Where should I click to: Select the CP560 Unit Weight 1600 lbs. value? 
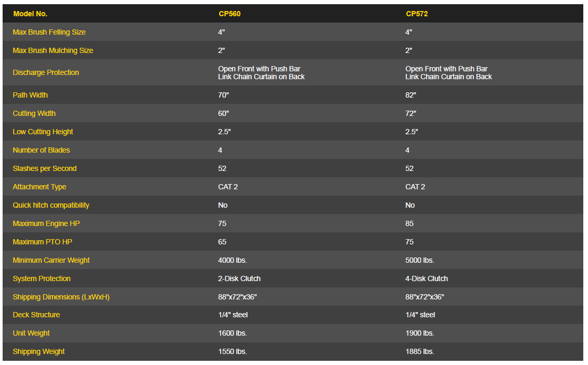[233, 333]
